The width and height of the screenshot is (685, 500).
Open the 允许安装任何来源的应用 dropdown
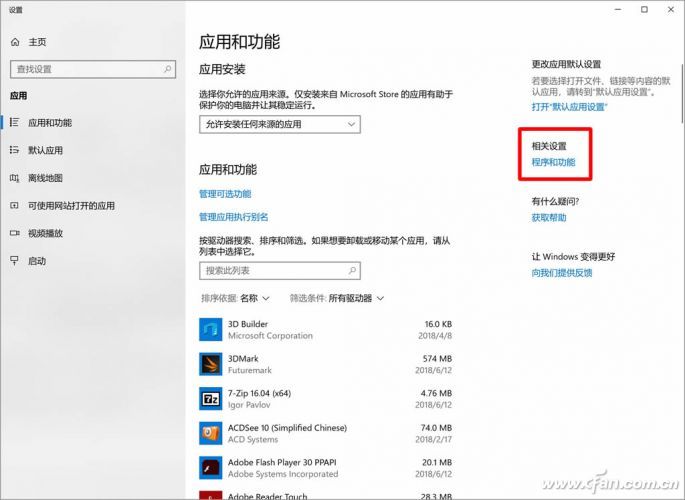(280, 124)
